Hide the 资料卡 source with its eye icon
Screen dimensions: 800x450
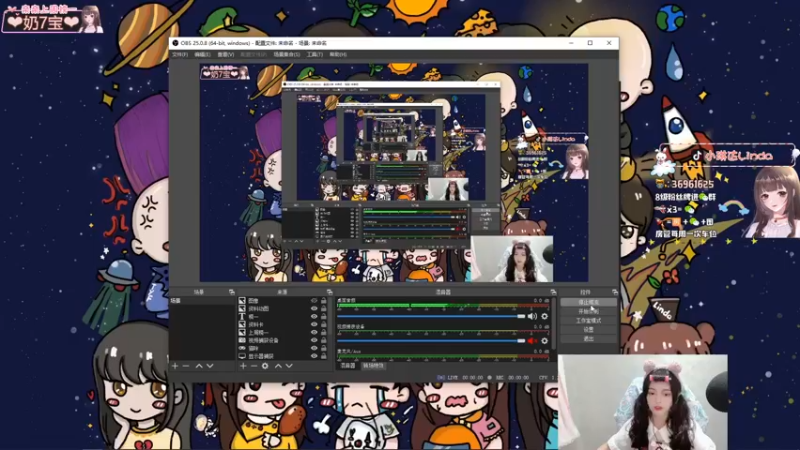tap(314, 324)
